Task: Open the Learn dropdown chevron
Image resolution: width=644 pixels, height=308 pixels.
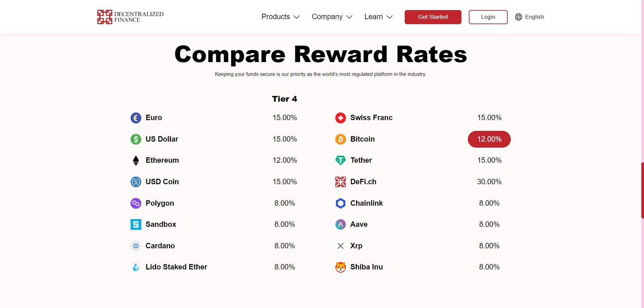Action: 389,17
